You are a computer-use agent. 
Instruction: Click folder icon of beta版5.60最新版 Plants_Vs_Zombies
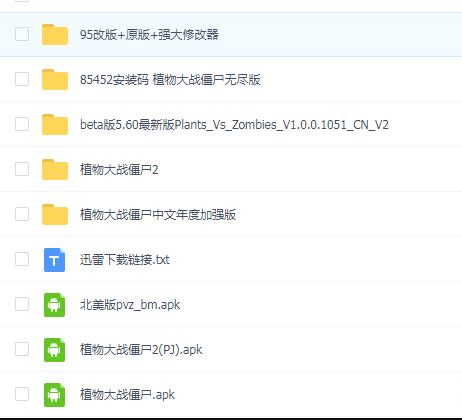55,124
